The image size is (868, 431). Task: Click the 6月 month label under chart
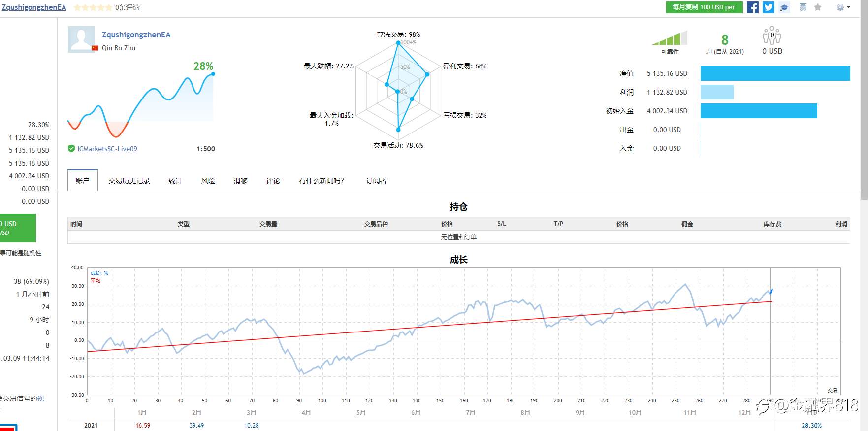[x=416, y=412]
